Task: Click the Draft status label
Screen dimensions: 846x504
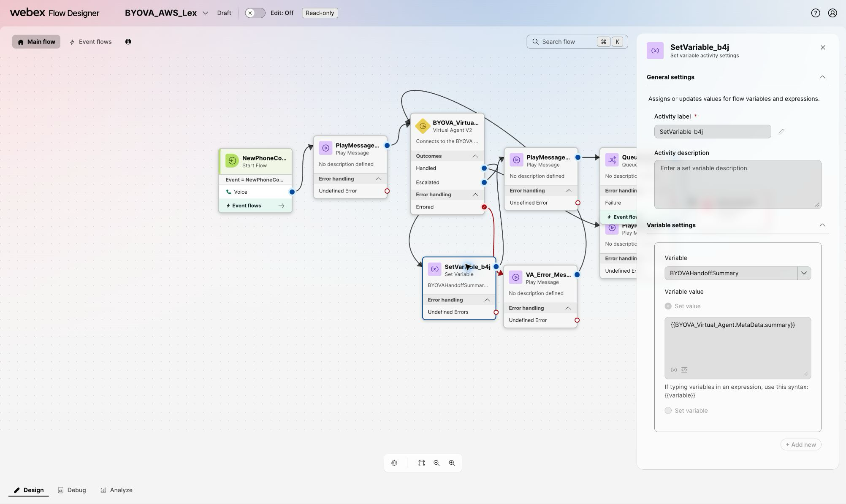Action: [x=224, y=13]
